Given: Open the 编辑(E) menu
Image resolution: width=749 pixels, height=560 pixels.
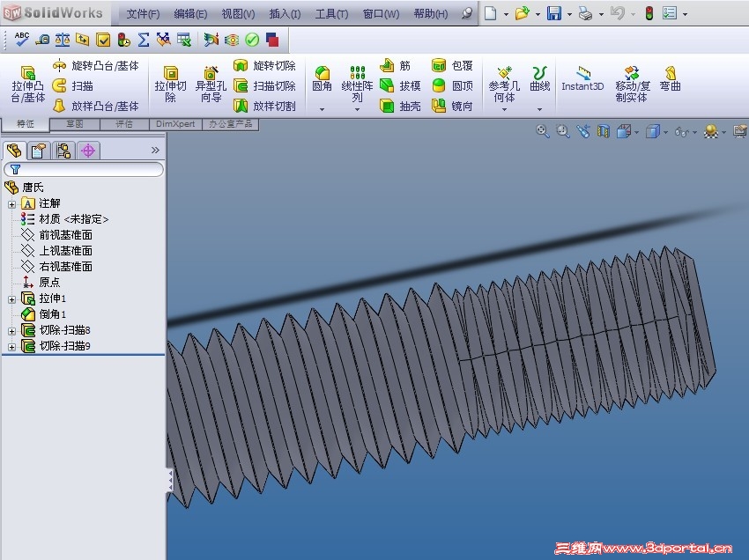Looking at the screenshot, I should [190, 14].
